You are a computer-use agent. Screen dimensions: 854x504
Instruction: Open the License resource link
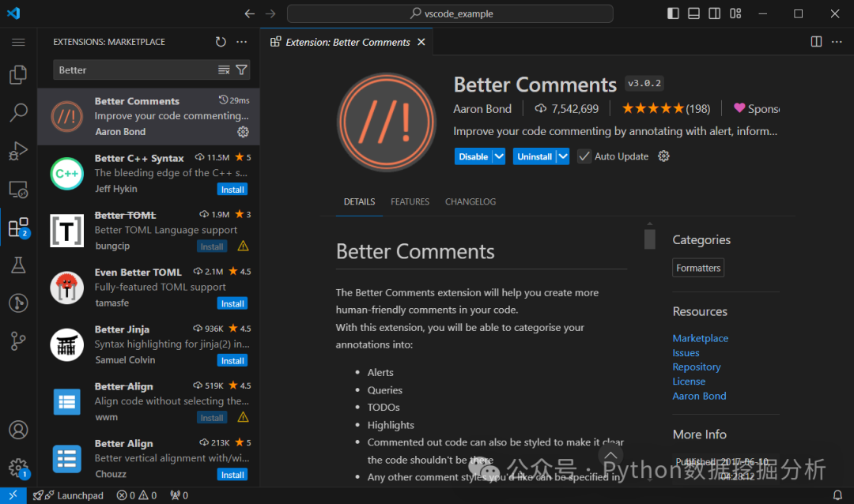tap(689, 381)
